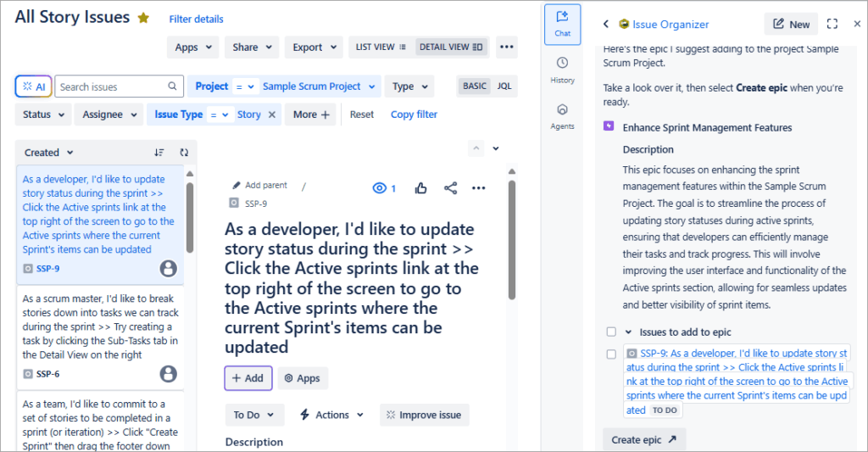Switch to Detail View

coord(451,47)
